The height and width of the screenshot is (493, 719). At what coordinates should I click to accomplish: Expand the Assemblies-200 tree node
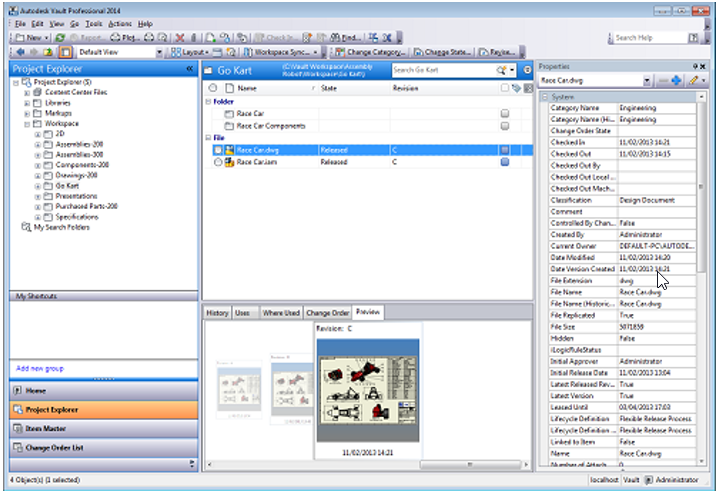pyautogui.click(x=38, y=144)
